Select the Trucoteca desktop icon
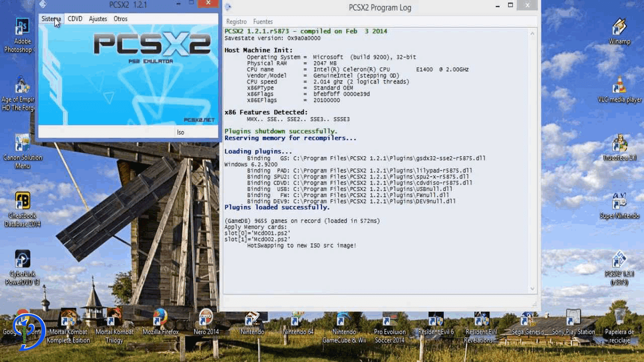This screenshot has width=644, height=362. [x=619, y=147]
